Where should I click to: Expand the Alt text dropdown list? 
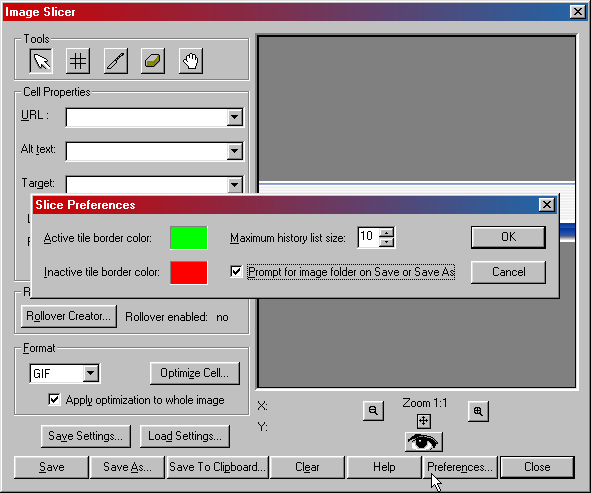click(234, 151)
